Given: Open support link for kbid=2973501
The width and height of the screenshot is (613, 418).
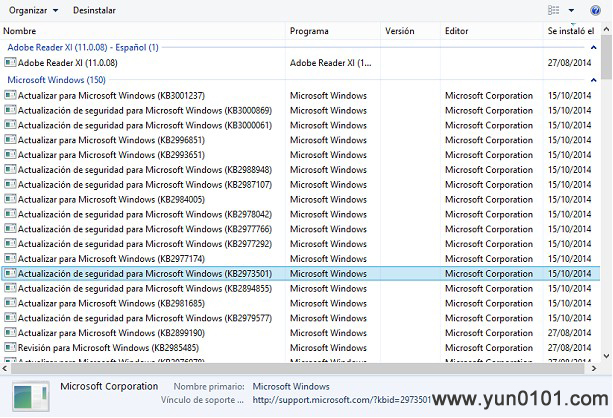Looking at the screenshot, I should (x=341, y=400).
